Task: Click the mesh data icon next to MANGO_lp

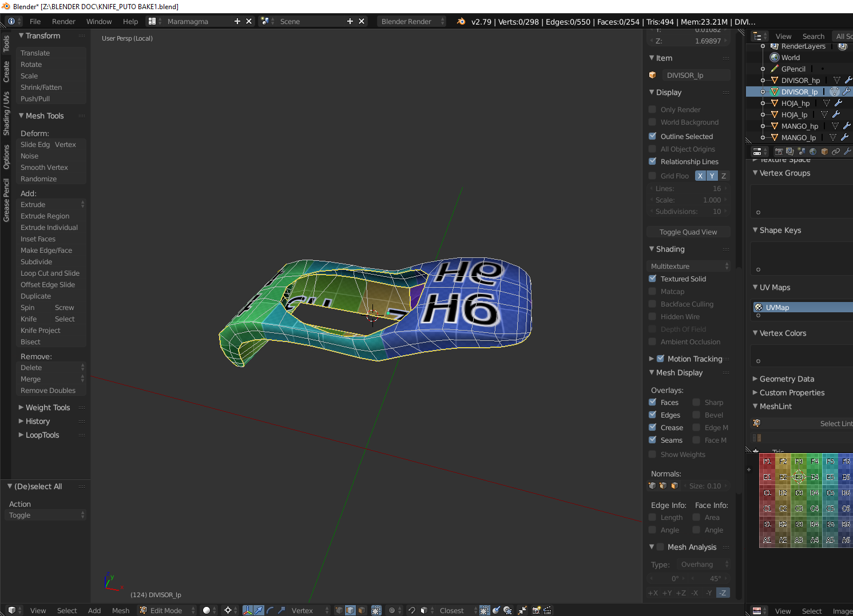Action: pos(832,137)
